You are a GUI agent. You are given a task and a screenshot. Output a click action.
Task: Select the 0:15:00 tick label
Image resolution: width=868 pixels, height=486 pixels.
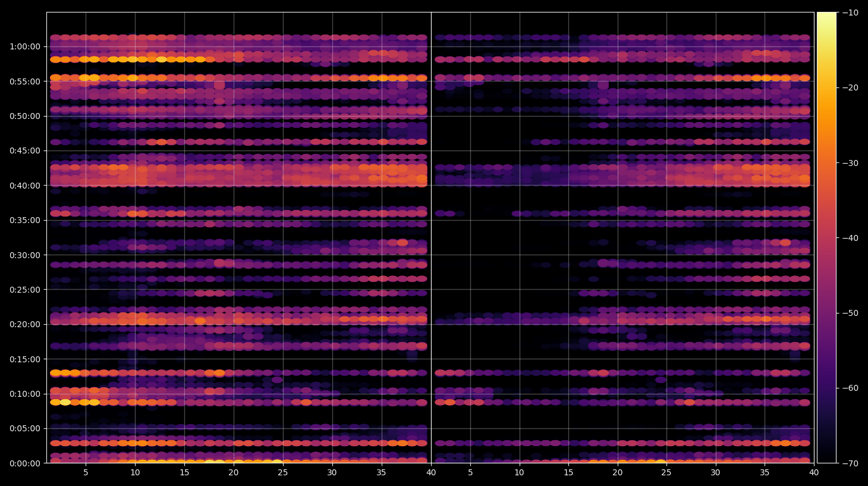tap(25, 359)
